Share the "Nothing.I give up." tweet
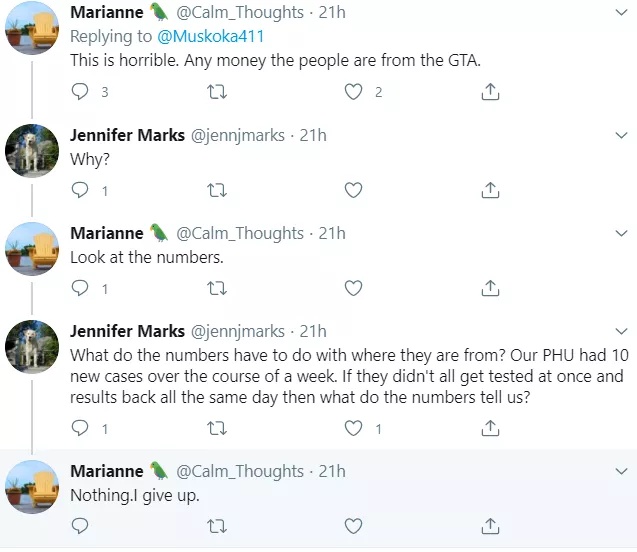This screenshot has width=637, height=552. coord(490,526)
